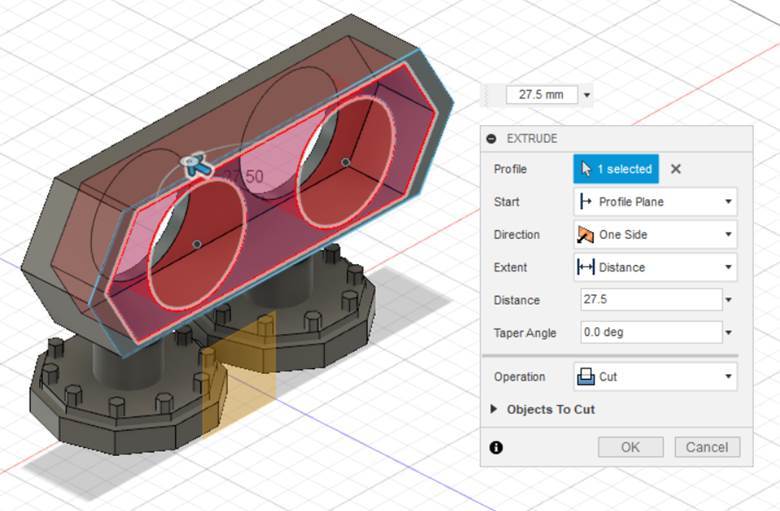
Task: Click the EXTRUDE dialog title
Action: 532,139
